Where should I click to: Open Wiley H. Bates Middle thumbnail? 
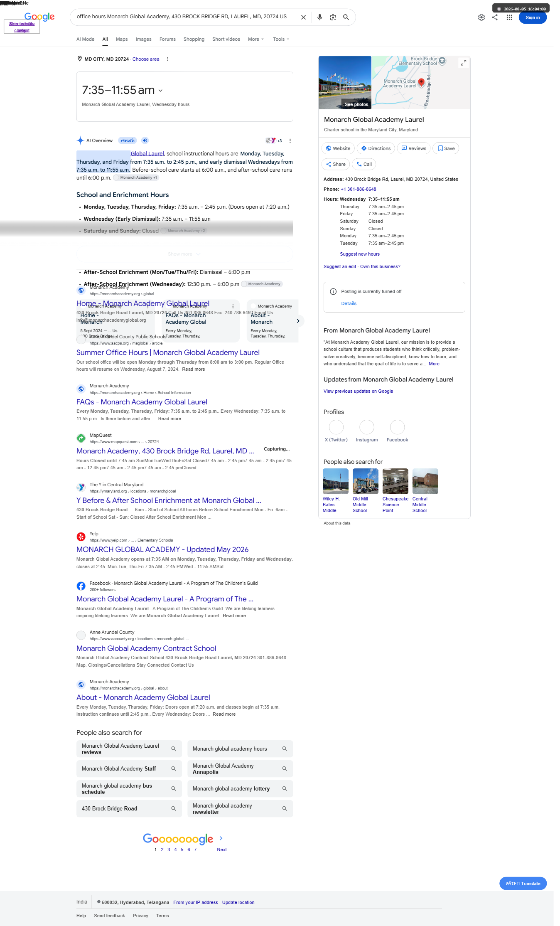point(336,481)
